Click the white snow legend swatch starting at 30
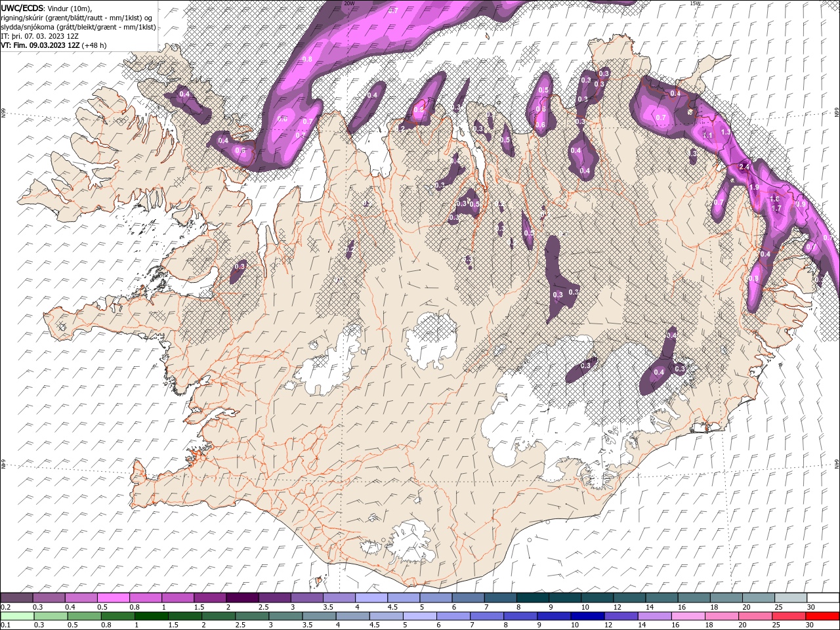 click(x=822, y=598)
